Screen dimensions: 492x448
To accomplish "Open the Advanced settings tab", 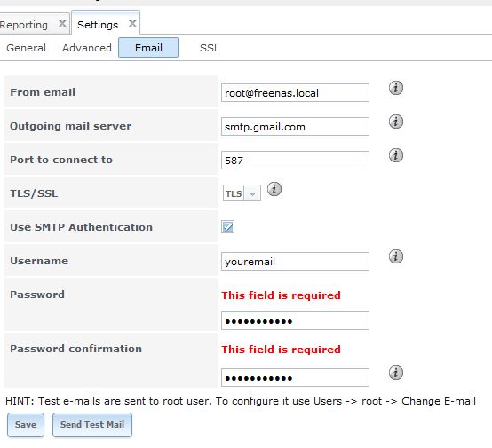I will (x=87, y=48).
